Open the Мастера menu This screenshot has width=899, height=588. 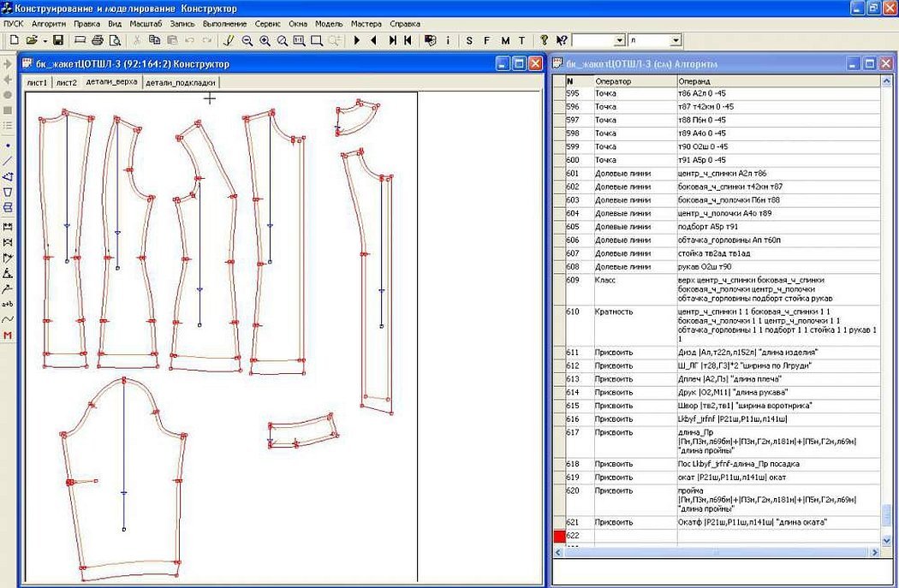(366, 24)
